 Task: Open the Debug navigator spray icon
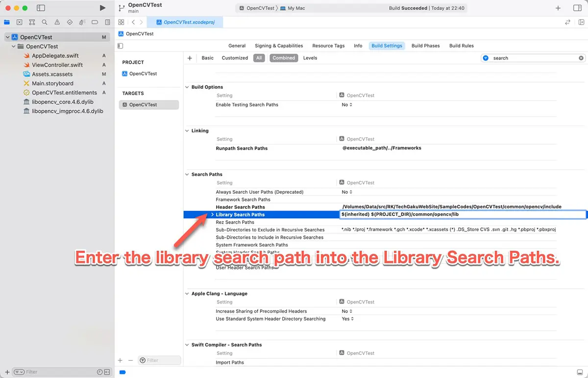tap(82, 22)
